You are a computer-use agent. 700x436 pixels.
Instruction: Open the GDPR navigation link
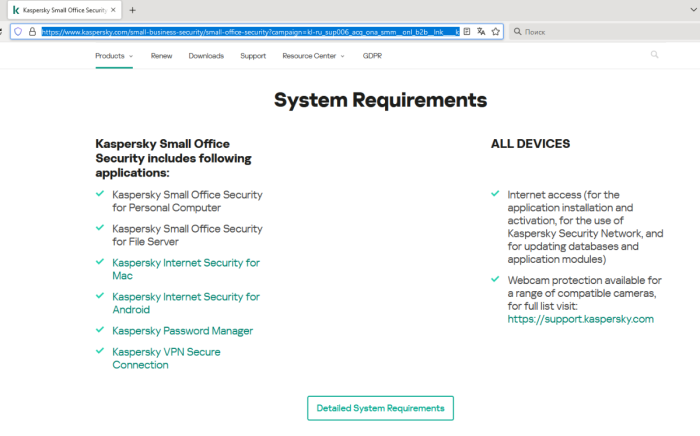pos(372,56)
